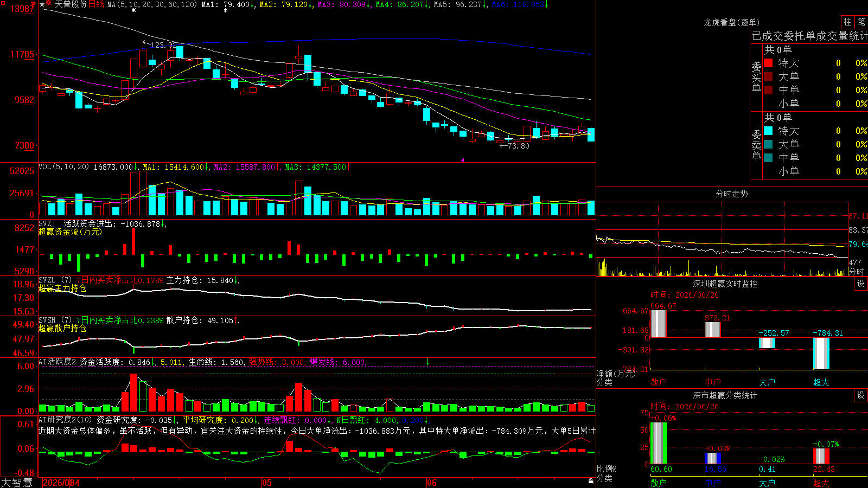Click the lock icon at chart bottom right
Viewport: 868px width, 488px height.
click(x=591, y=481)
